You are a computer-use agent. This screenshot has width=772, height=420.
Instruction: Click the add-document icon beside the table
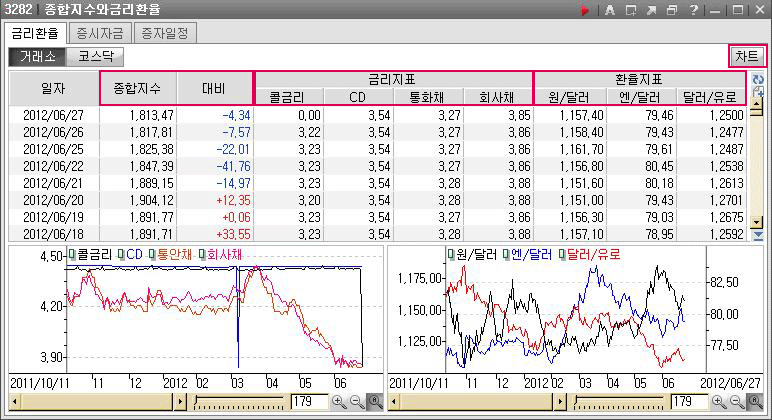tap(758, 91)
